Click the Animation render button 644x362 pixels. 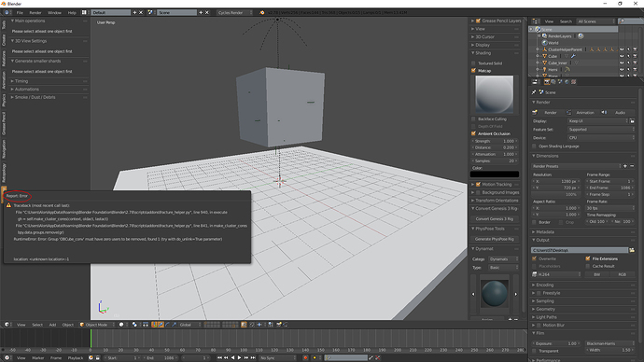[x=582, y=113]
